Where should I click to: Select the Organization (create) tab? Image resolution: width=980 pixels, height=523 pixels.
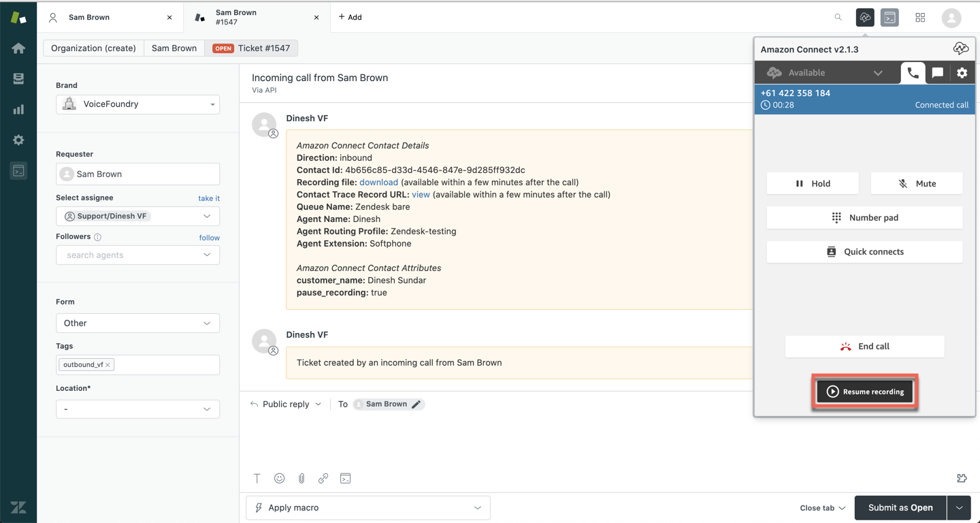pos(94,48)
